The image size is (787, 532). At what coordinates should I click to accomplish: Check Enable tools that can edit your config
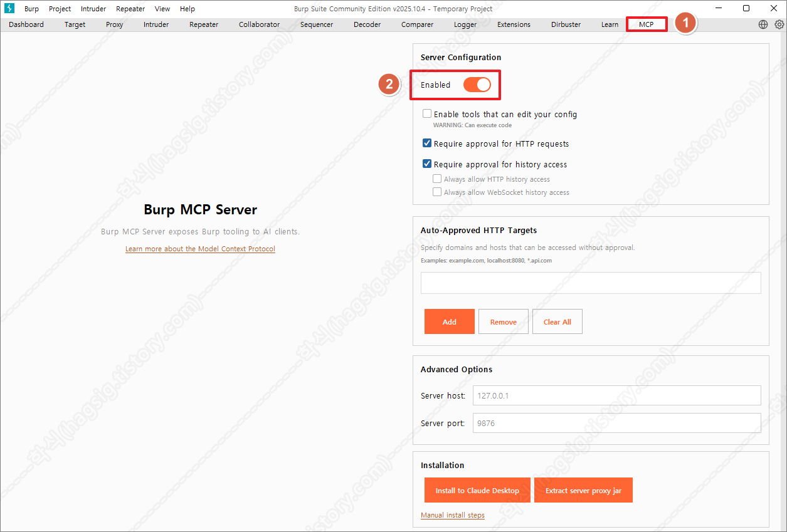pyautogui.click(x=427, y=114)
